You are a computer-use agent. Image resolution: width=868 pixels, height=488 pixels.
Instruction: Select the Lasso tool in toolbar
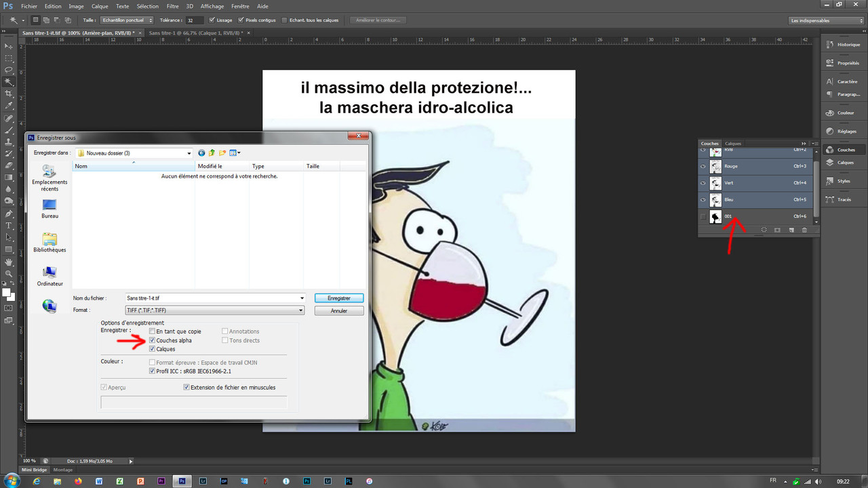tap(9, 70)
